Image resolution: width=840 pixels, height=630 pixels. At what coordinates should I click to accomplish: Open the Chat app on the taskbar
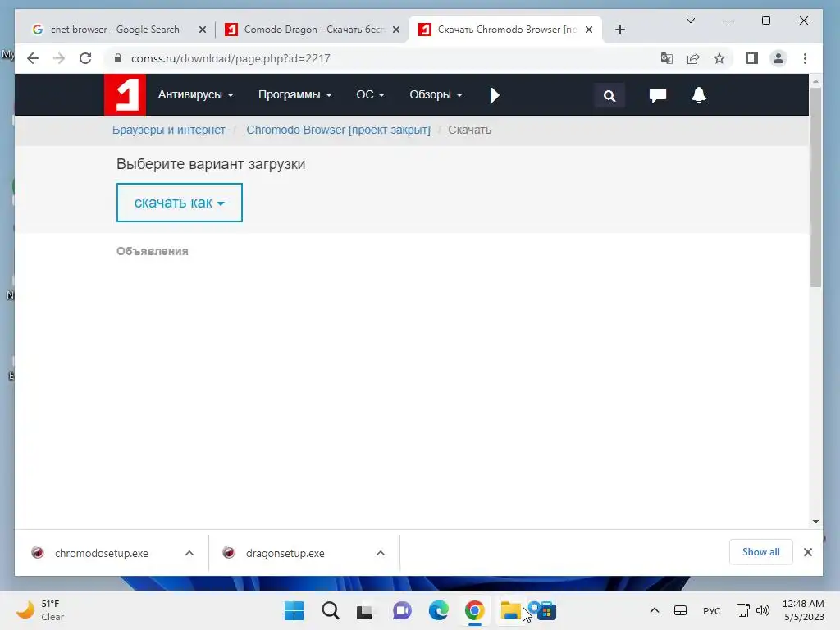click(x=402, y=610)
